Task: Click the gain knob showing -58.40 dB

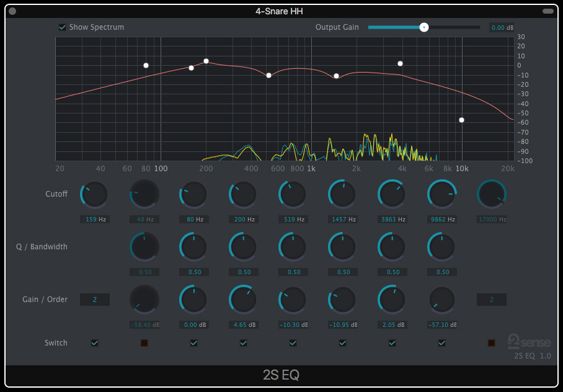Action: click(x=144, y=300)
